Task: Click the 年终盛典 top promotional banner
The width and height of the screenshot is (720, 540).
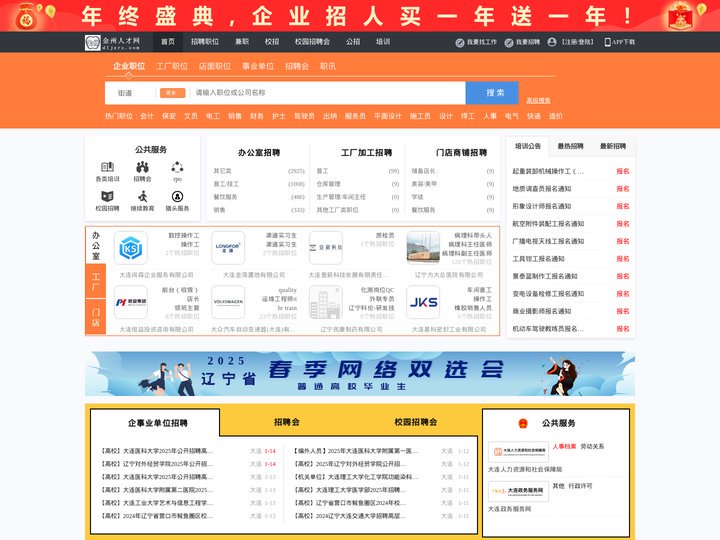Action: click(x=360, y=16)
